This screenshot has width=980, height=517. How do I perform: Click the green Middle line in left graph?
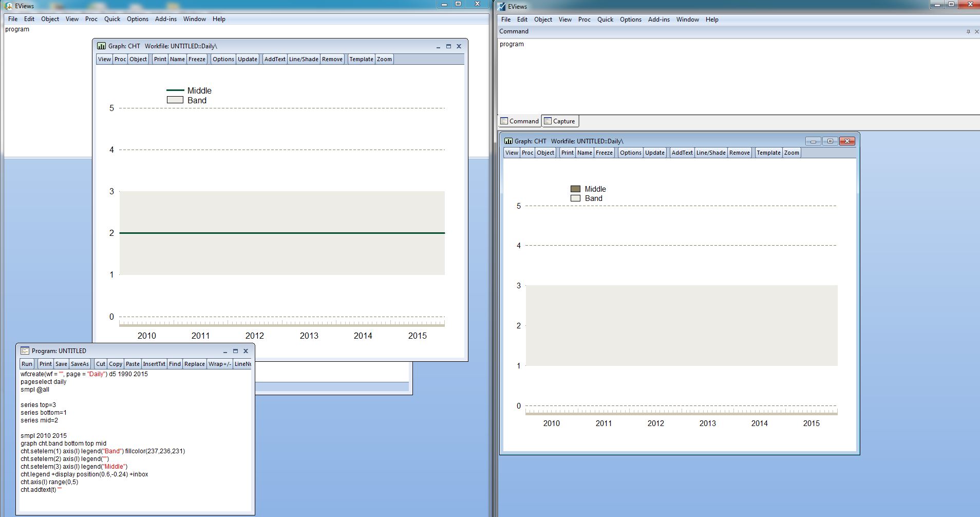pyautogui.click(x=282, y=233)
